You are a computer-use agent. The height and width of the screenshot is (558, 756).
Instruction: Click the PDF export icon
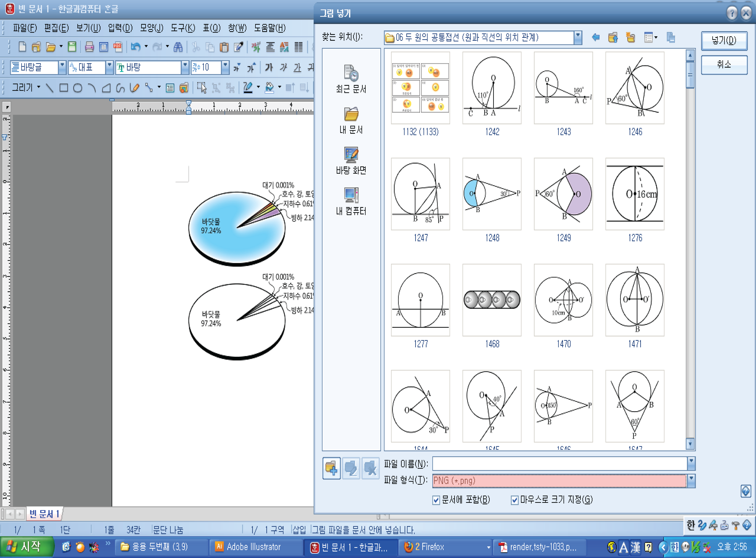click(x=118, y=47)
